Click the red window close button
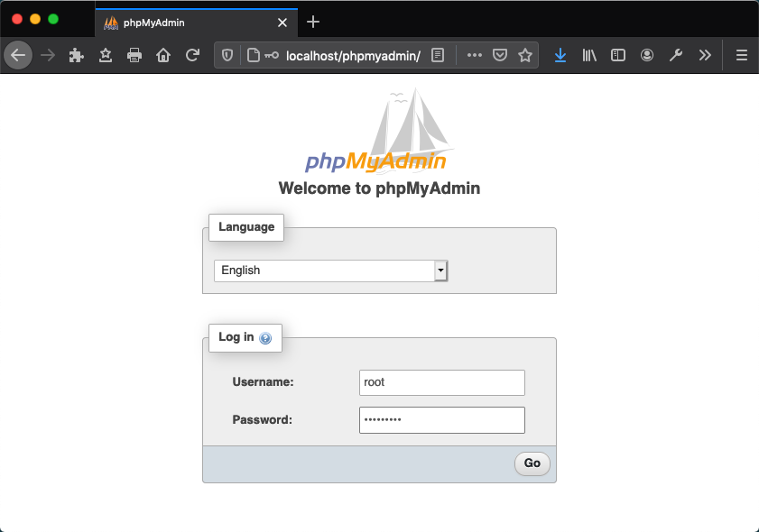The image size is (759, 532). tap(17, 19)
